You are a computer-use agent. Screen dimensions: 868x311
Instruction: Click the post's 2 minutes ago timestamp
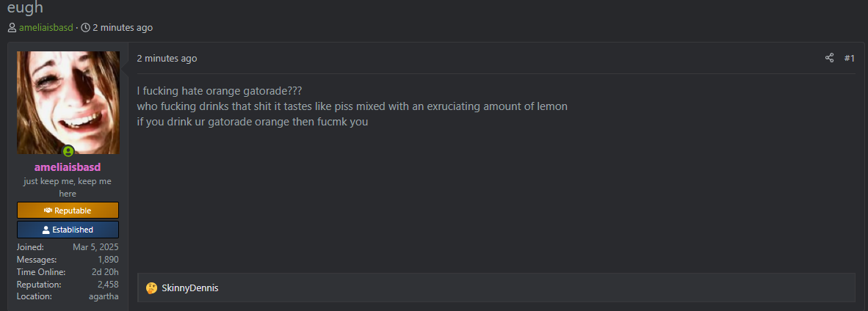[x=167, y=59]
